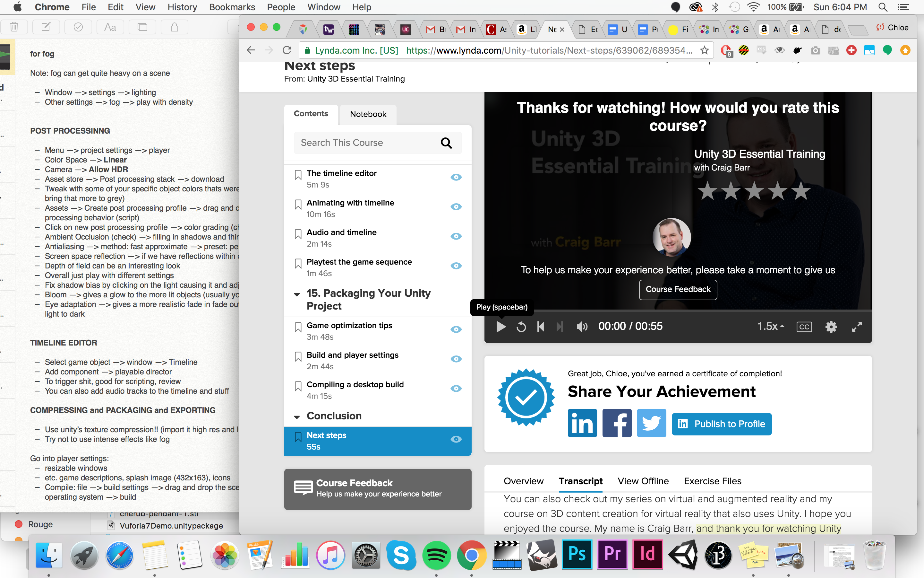Bookmark Game optimization tips video
This screenshot has width=924, height=578.
click(x=298, y=327)
